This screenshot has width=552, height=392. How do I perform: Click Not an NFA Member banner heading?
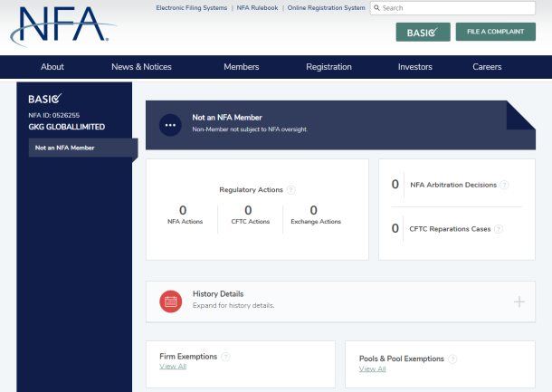click(x=227, y=118)
